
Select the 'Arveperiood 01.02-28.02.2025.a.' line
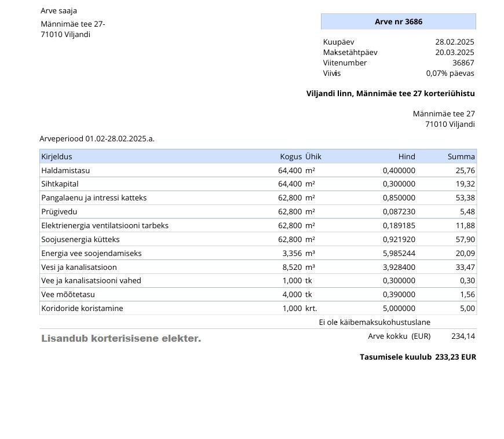click(x=97, y=138)
